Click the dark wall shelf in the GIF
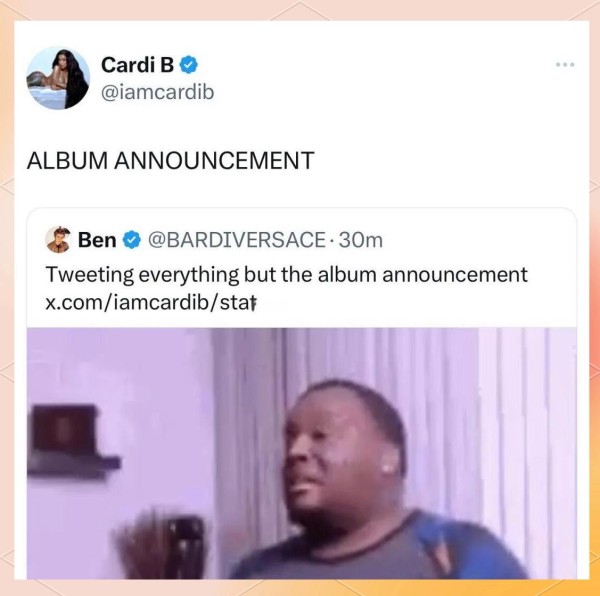600x596 pixels. click(x=71, y=442)
